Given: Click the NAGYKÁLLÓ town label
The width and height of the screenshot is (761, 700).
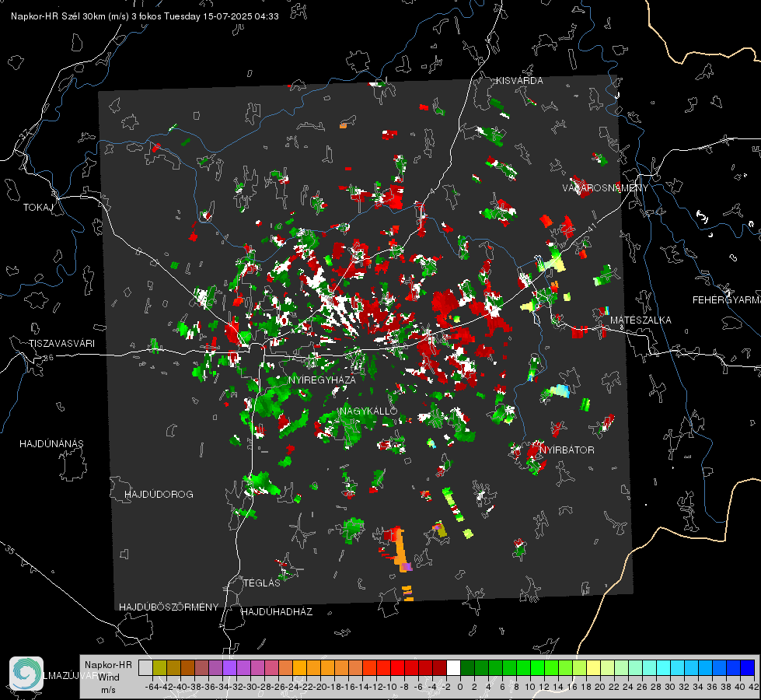Looking at the screenshot, I should [369, 411].
